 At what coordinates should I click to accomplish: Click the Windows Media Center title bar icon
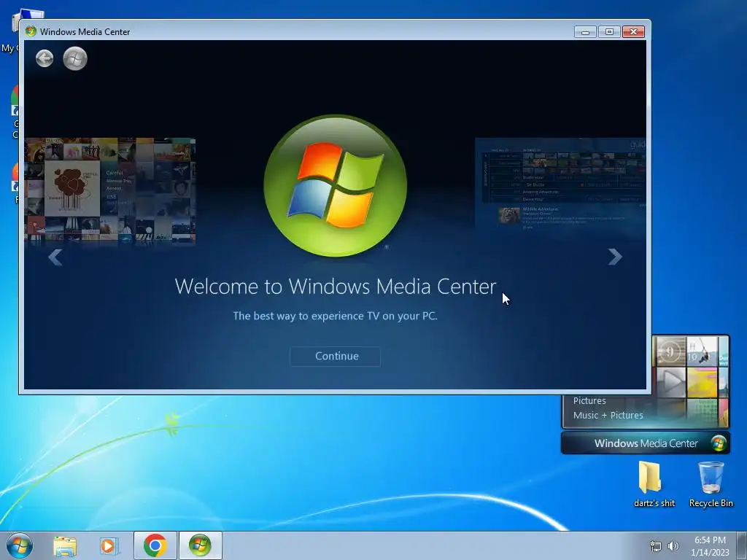(31, 31)
